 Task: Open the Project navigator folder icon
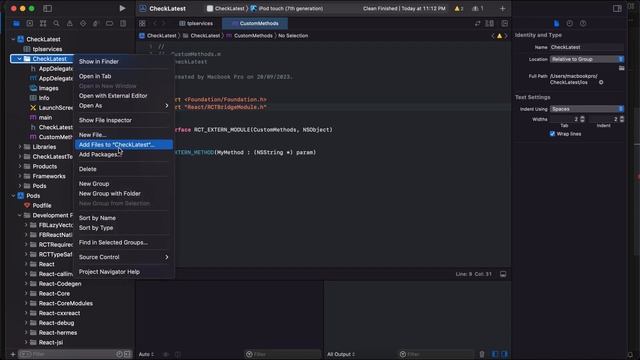(16, 24)
